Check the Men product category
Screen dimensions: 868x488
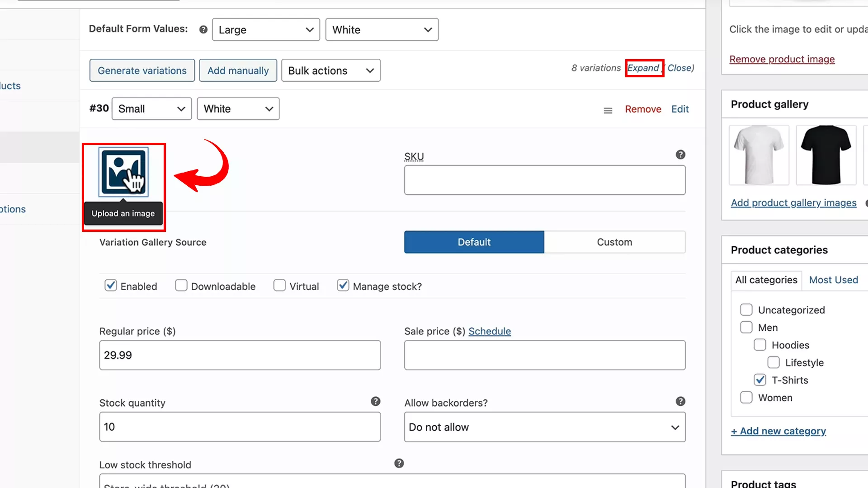point(746,327)
